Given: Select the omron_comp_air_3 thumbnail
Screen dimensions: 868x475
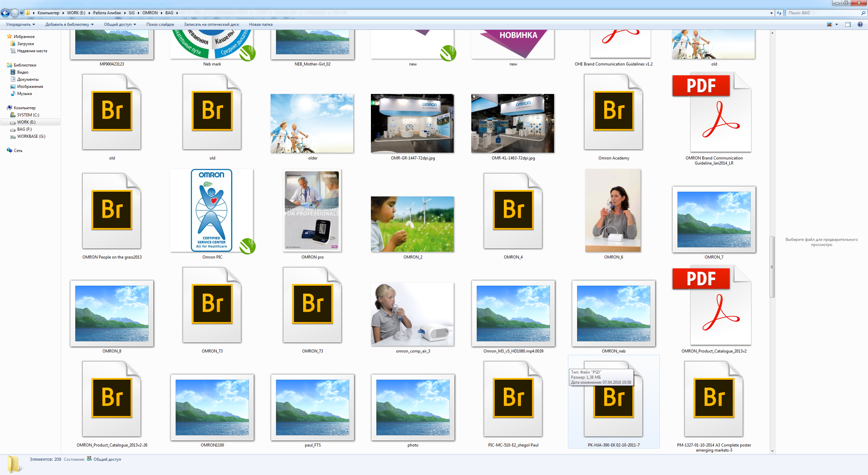Looking at the screenshot, I should (x=412, y=314).
